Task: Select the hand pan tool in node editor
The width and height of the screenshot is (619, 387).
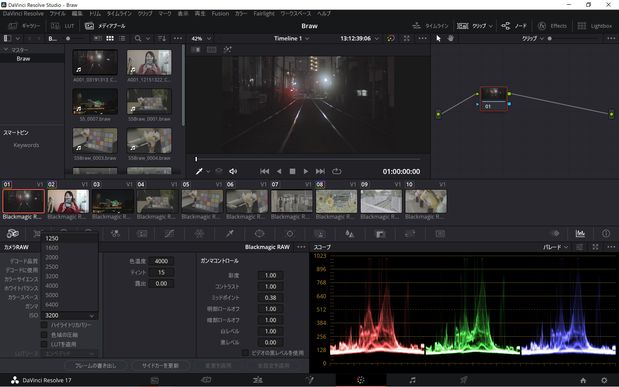Action: (x=451, y=38)
